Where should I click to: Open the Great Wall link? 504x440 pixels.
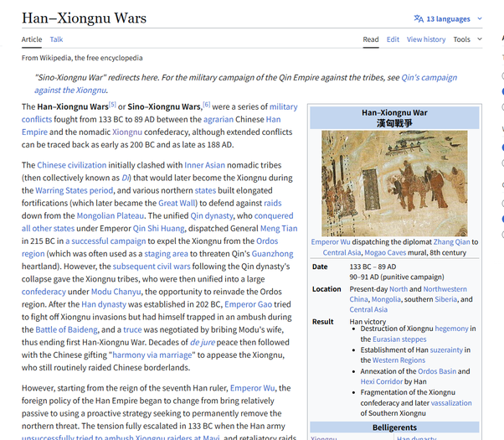point(177,203)
